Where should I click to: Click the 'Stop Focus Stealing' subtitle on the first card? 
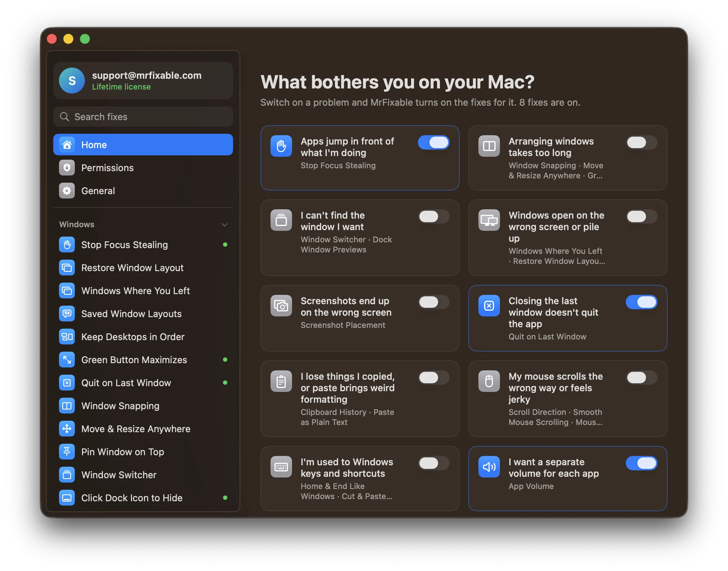(338, 165)
